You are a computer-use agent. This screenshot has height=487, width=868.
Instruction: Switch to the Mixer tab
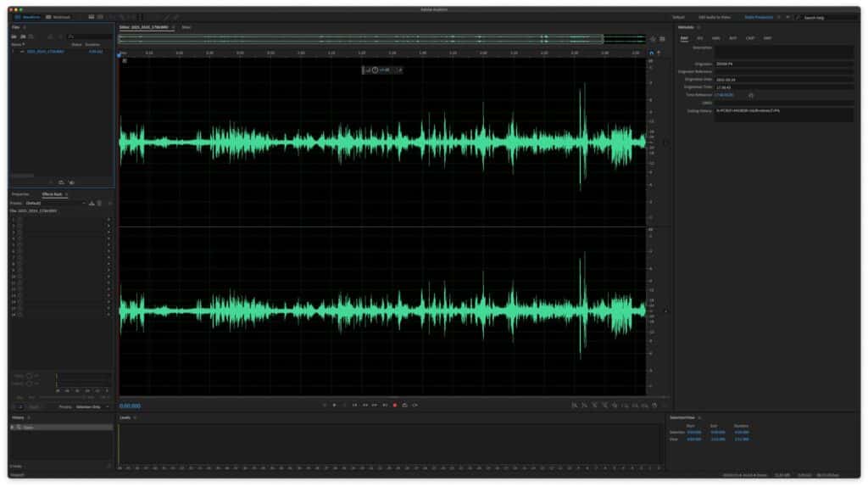[x=186, y=27]
